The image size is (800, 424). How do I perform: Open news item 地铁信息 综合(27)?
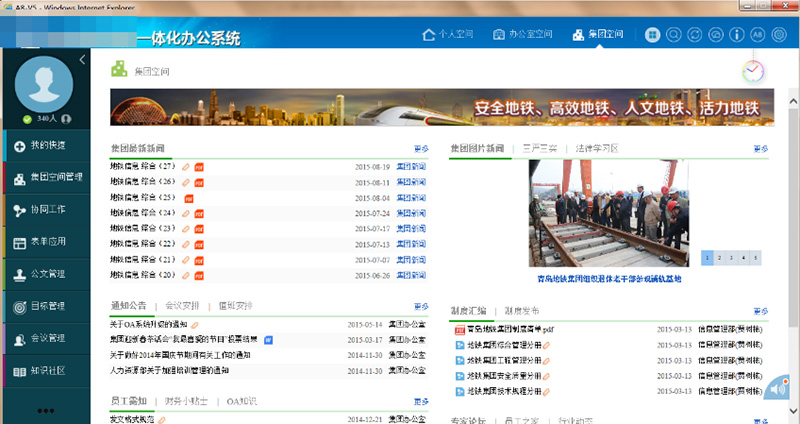click(x=143, y=166)
